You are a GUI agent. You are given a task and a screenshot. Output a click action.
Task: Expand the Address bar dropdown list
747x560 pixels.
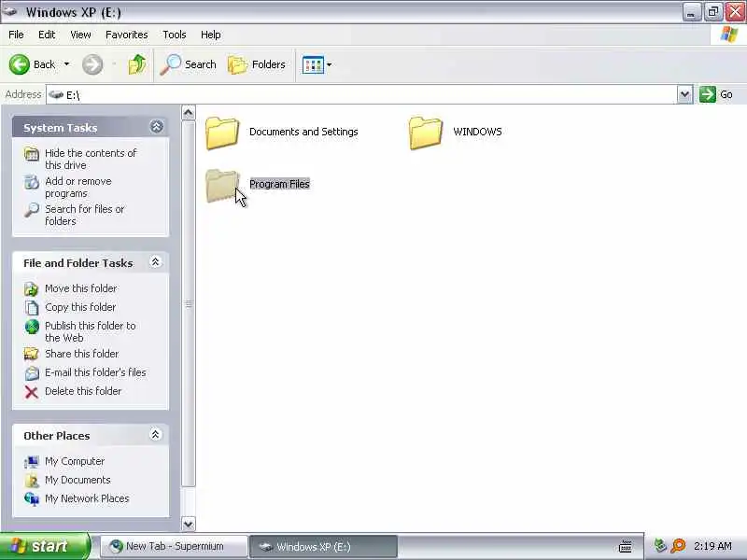684,94
